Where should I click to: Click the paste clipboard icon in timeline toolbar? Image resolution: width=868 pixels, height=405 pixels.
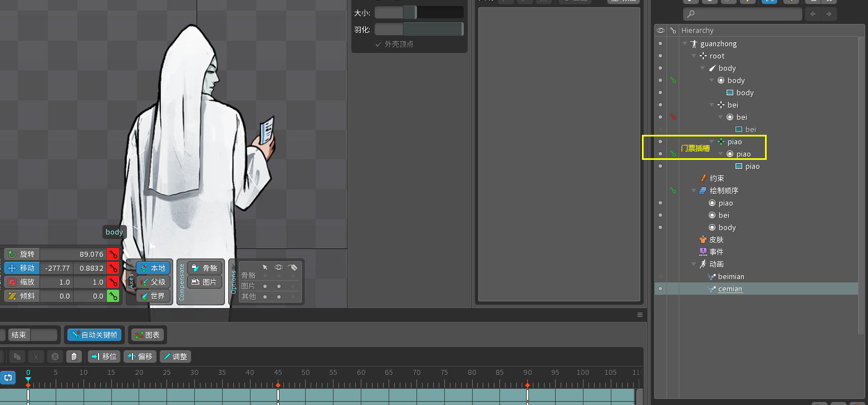tap(73, 357)
